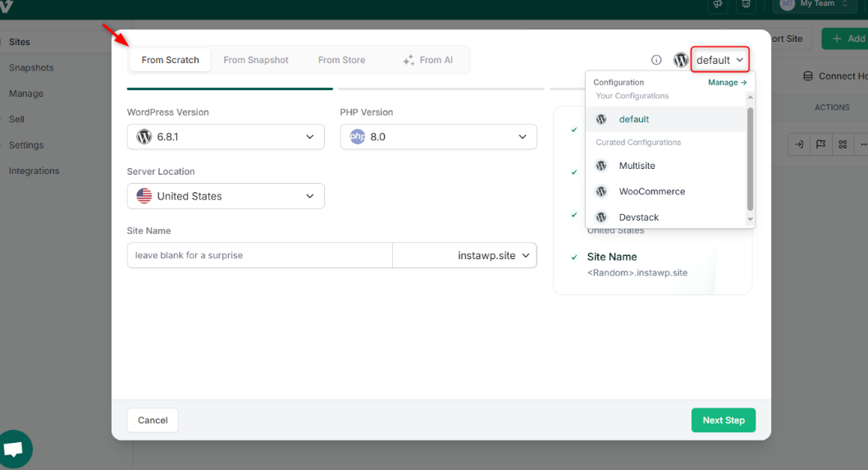Open the default configuration dropdown
The height and width of the screenshot is (470, 868).
pos(720,60)
